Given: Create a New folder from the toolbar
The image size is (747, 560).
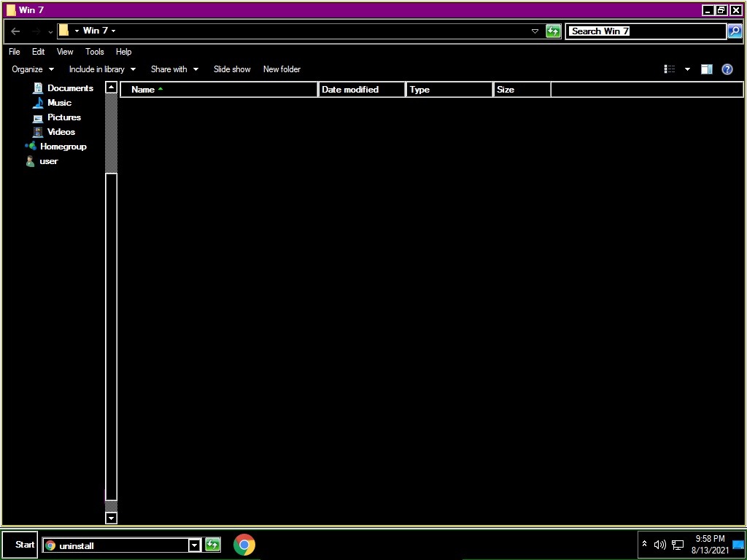Looking at the screenshot, I should click(x=282, y=69).
